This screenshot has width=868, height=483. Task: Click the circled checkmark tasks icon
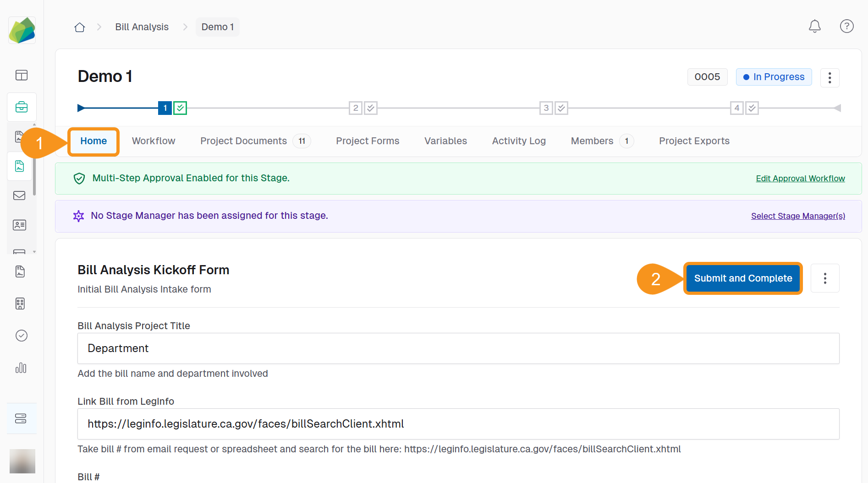(x=22, y=336)
